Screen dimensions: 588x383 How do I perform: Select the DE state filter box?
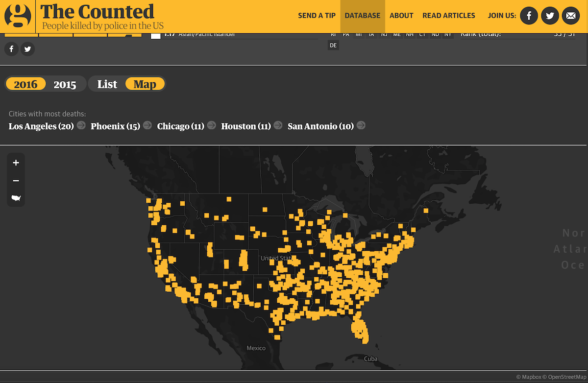tap(333, 46)
